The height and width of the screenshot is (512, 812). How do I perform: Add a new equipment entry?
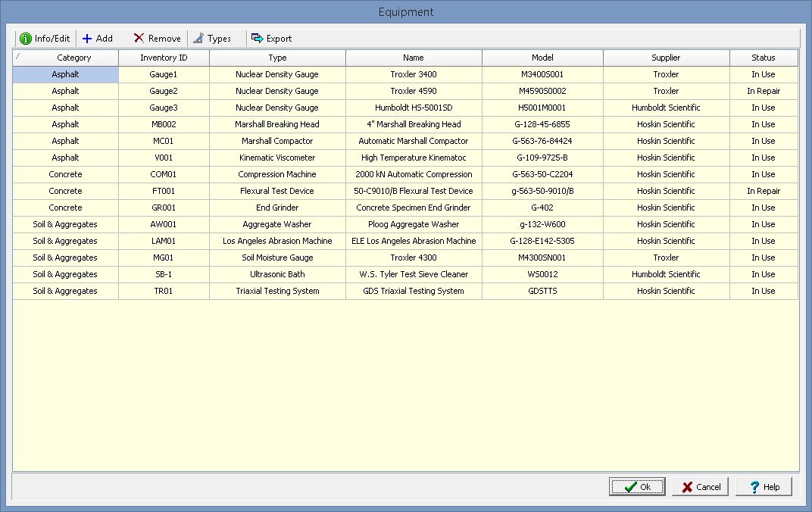(97, 39)
